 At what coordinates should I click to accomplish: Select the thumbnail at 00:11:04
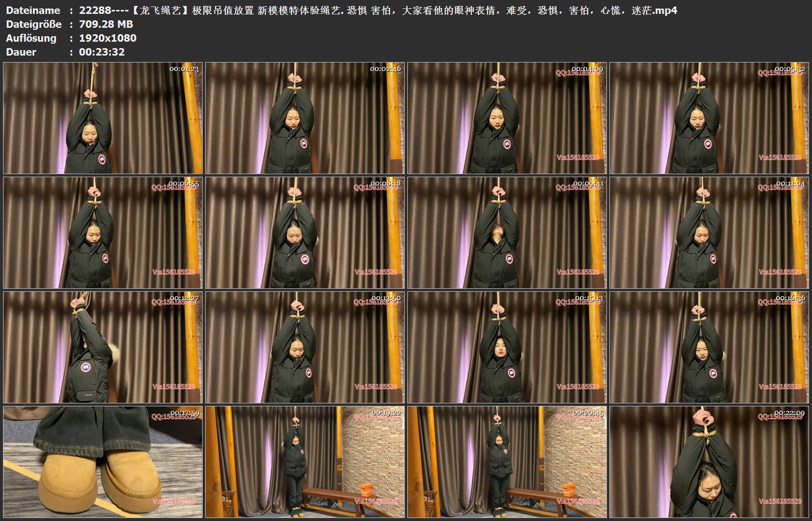(709, 233)
